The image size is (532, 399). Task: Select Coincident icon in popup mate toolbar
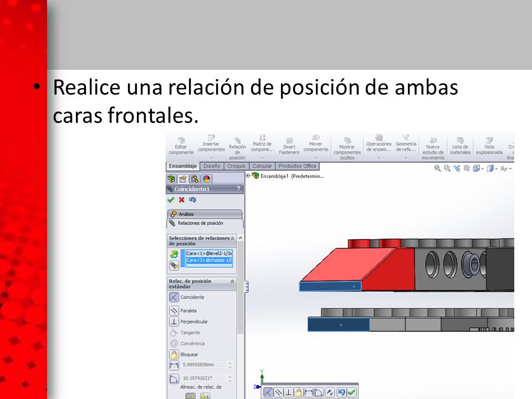(268, 392)
